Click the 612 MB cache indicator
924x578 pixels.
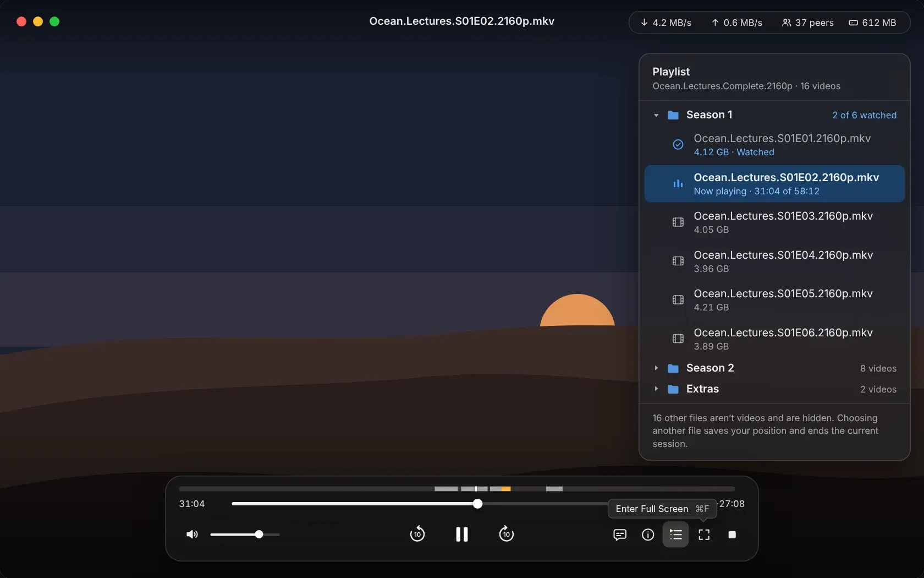872,23
